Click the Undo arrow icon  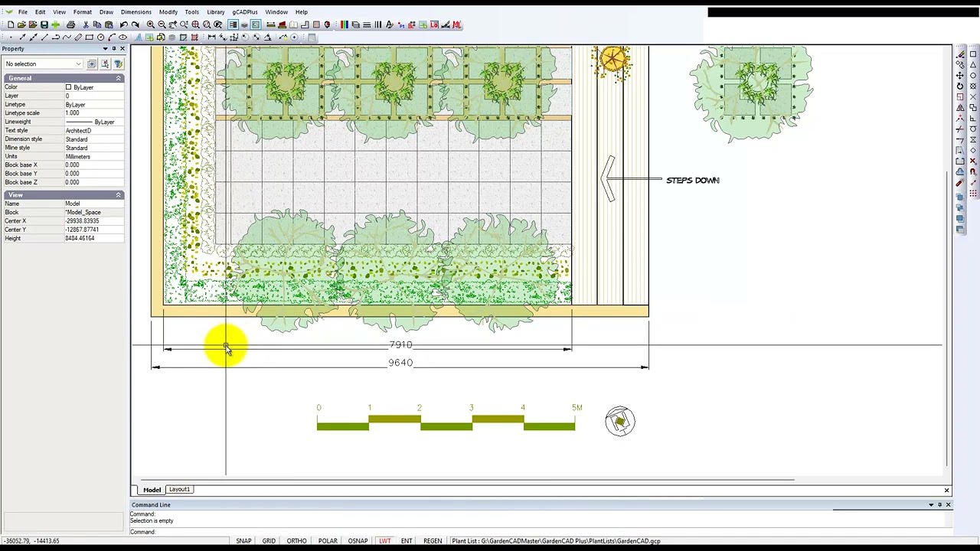[124, 24]
